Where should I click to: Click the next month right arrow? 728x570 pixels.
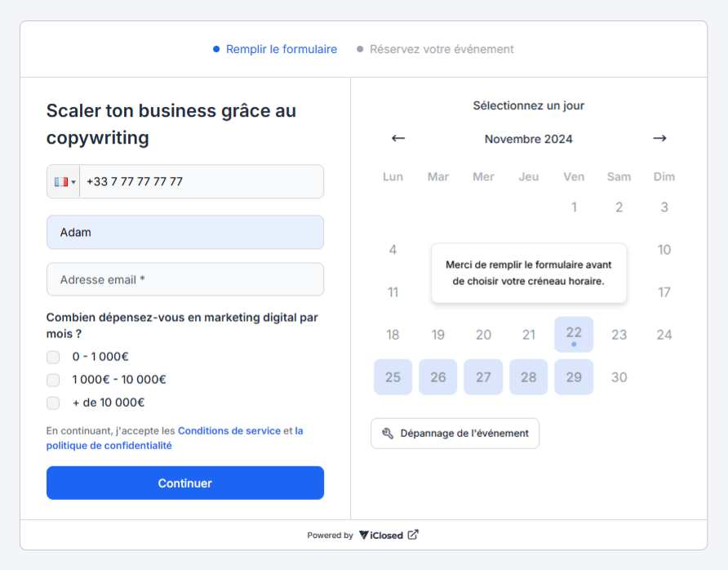[x=659, y=138]
